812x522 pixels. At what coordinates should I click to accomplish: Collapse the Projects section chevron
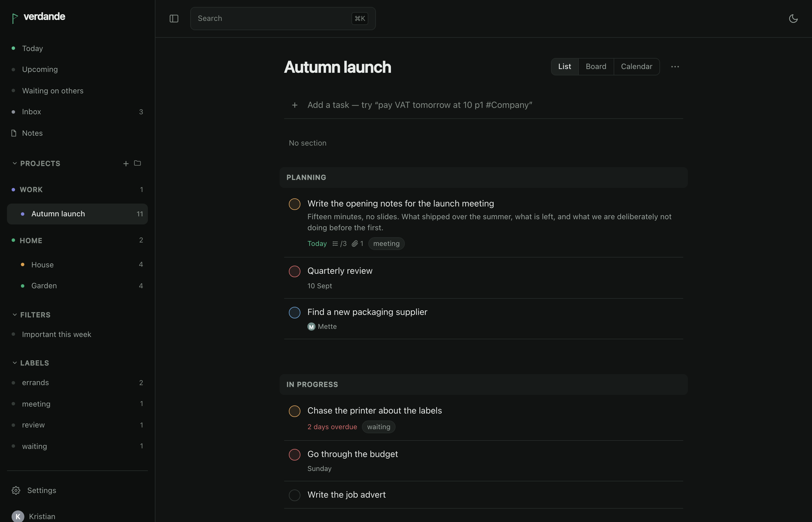tap(14, 163)
